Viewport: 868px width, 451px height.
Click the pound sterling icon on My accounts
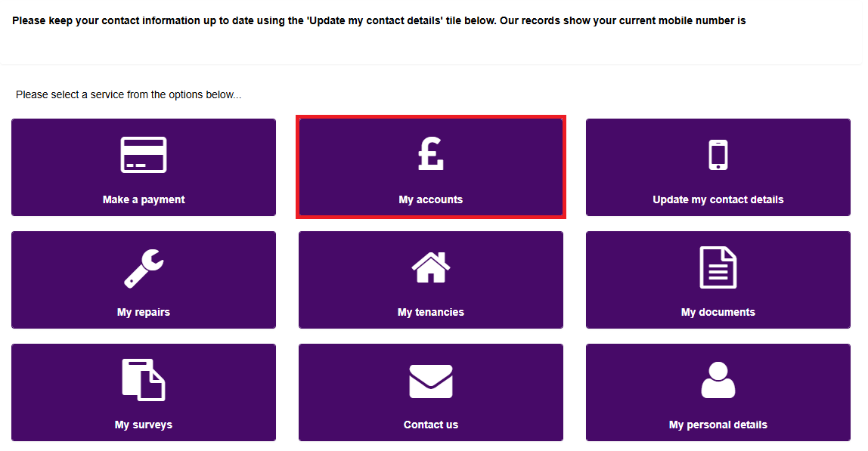tap(431, 153)
